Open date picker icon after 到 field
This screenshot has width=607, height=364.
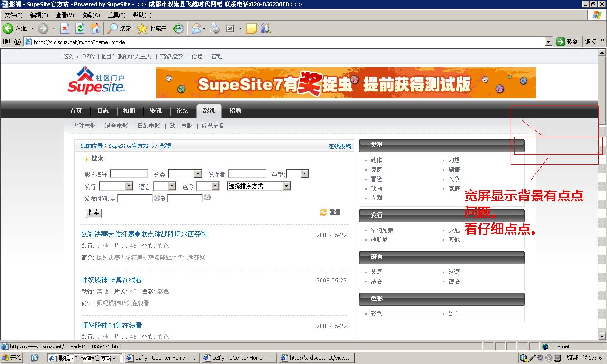click(x=207, y=197)
